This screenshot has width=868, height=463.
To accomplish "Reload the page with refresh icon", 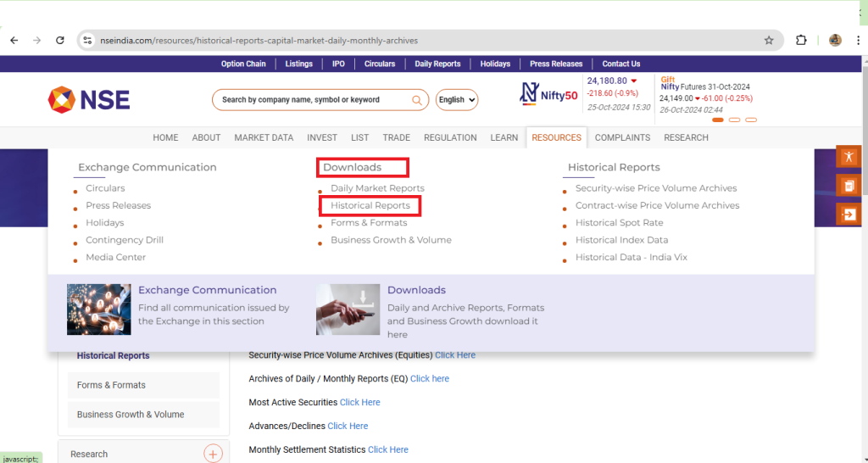I will [x=60, y=41].
